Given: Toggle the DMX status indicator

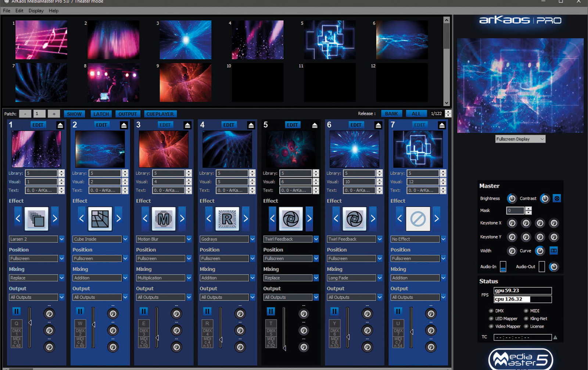Looking at the screenshot, I should coord(491,311).
